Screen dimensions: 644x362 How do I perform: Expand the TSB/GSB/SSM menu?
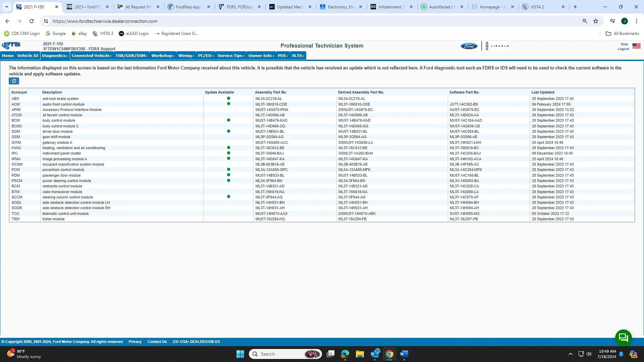(x=132, y=56)
